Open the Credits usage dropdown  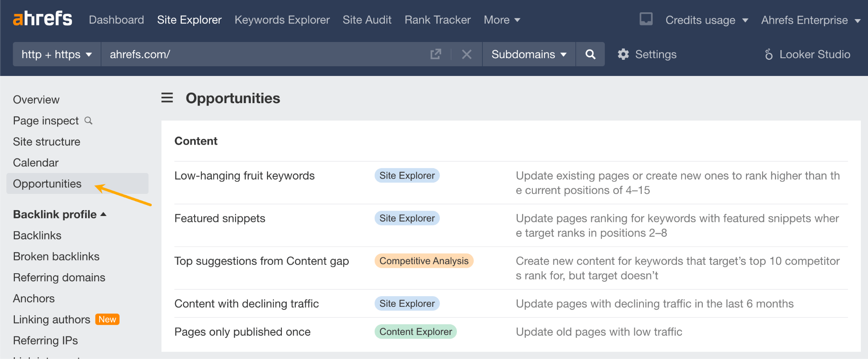tap(707, 20)
